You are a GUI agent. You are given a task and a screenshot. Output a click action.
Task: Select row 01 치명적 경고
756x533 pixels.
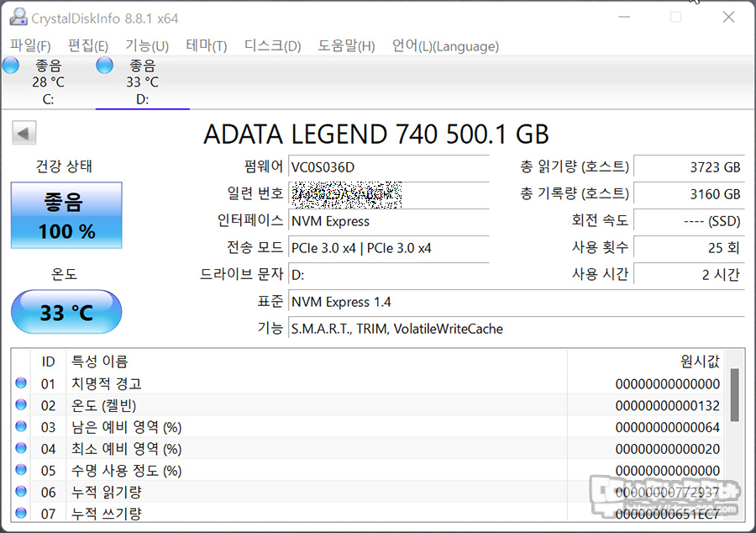(x=369, y=384)
